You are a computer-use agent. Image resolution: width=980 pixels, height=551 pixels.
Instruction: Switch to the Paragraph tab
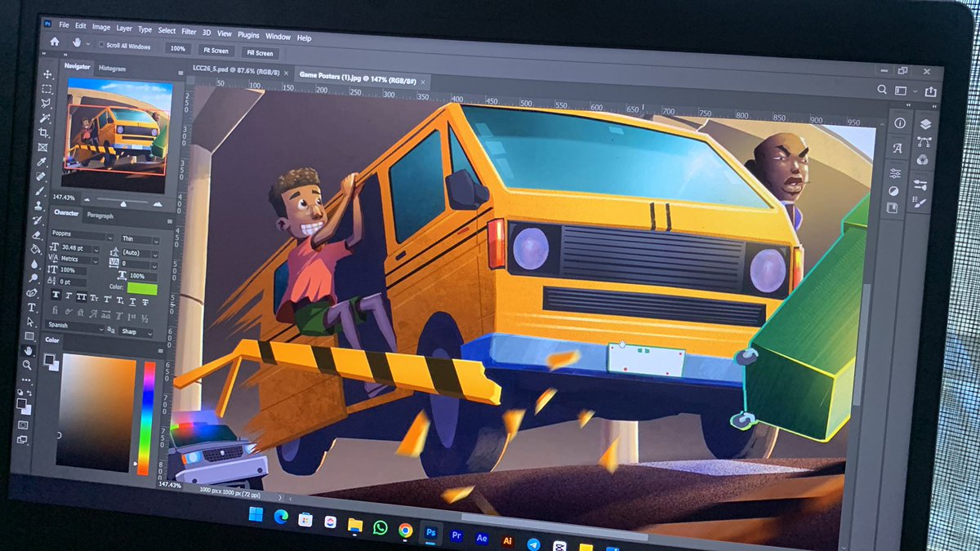click(x=100, y=216)
